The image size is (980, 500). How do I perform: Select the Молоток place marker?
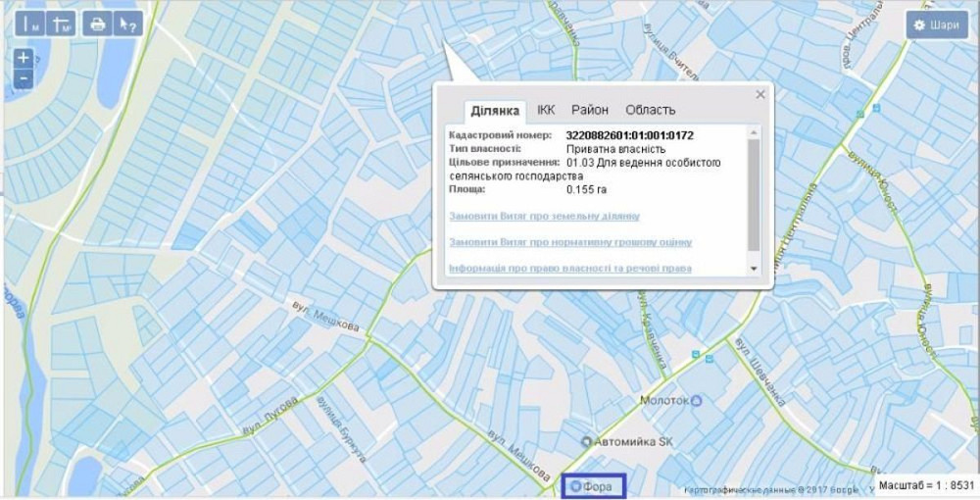pyautogui.click(x=670, y=401)
